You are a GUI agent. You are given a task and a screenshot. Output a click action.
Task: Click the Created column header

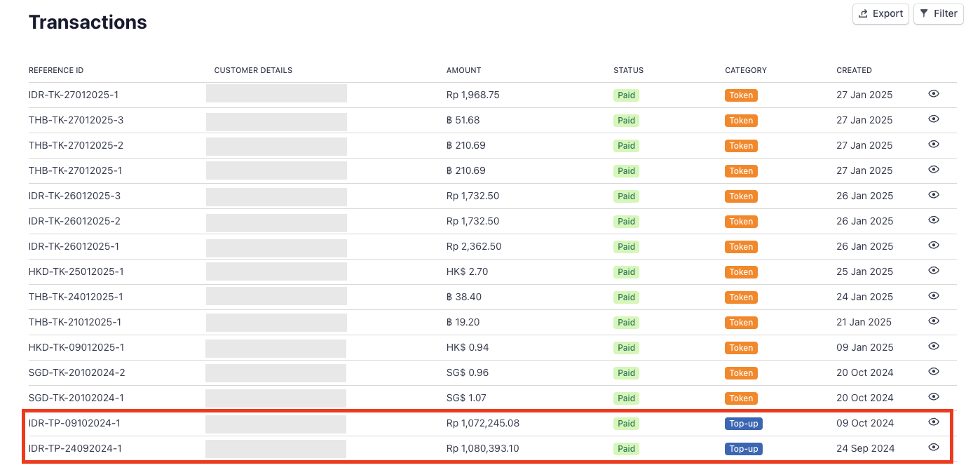click(x=854, y=70)
